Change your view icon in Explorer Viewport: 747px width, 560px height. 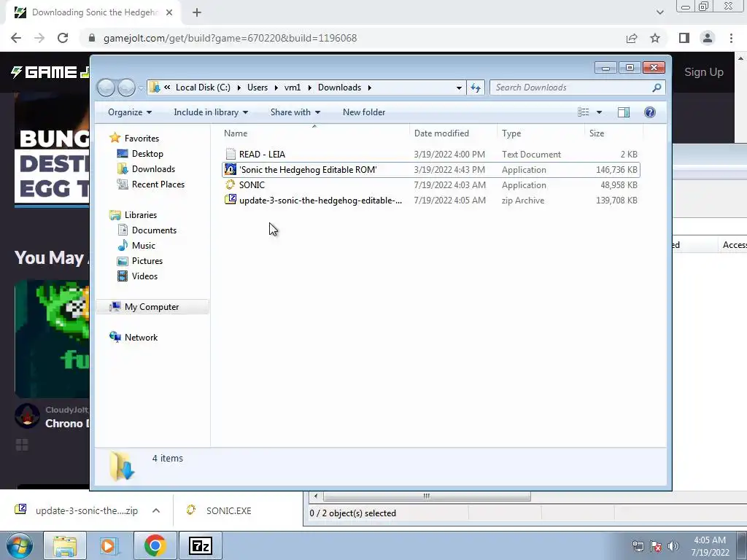[584, 112]
